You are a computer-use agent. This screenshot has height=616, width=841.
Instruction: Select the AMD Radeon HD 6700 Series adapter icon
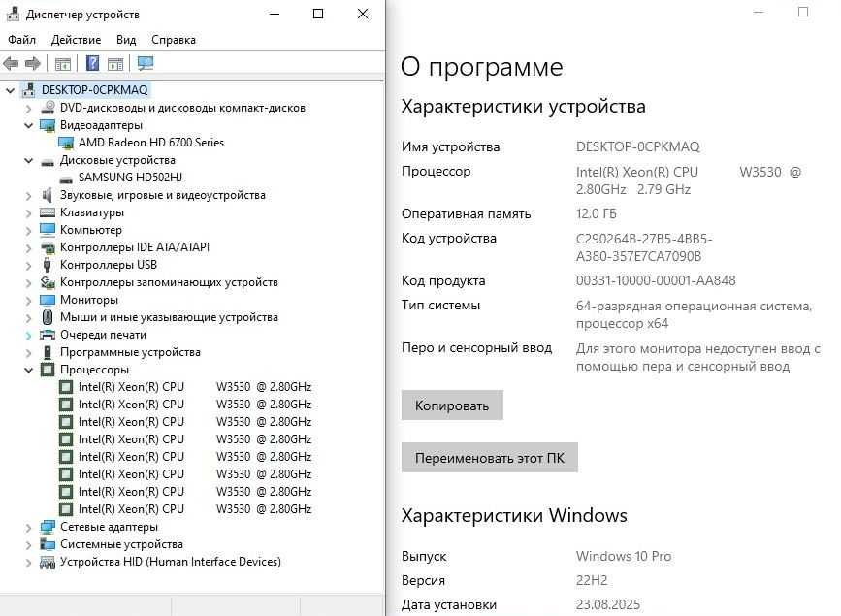point(65,143)
